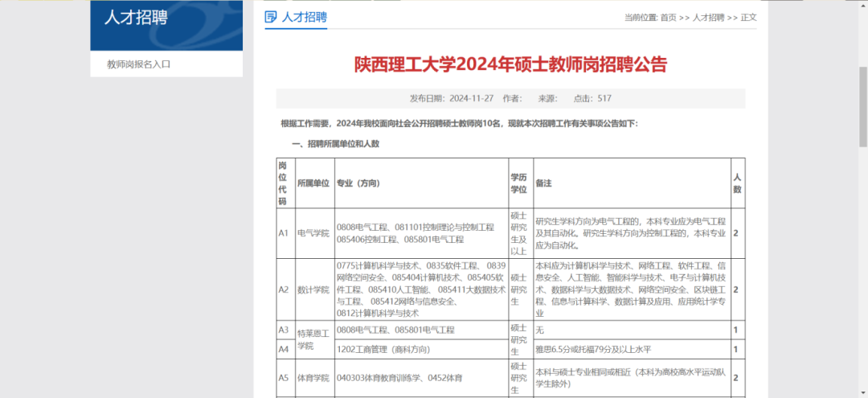
Task: Go to 首页 in the breadcrumb
Action: 668,18
